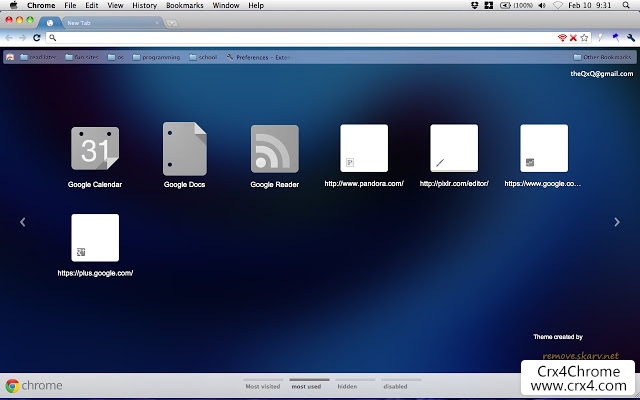
Task: Click the forward navigation arrow
Action: tap(22, 38)
